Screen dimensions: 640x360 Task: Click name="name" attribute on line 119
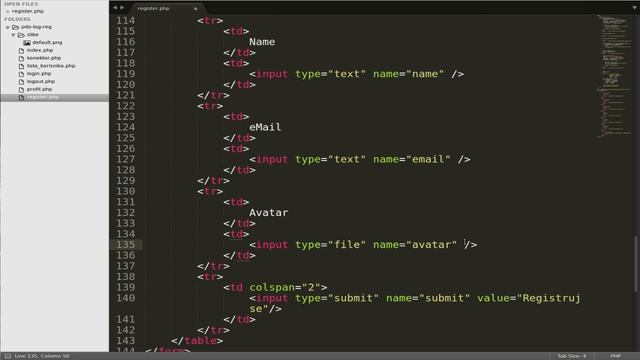tap(409, 74)
